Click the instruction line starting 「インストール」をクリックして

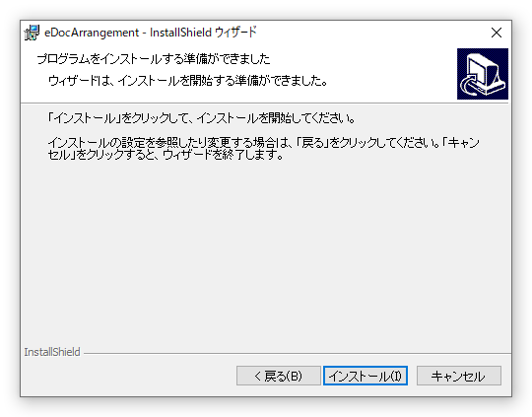201,118
